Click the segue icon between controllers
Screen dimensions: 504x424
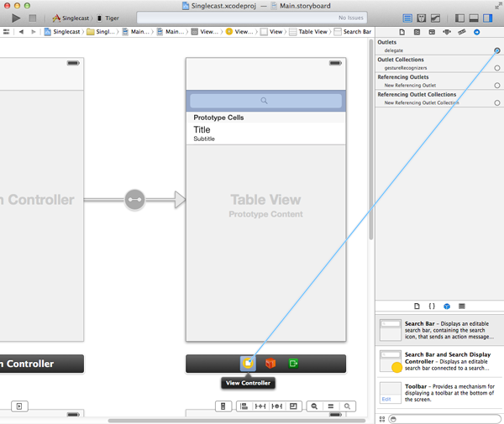[134, 200]
